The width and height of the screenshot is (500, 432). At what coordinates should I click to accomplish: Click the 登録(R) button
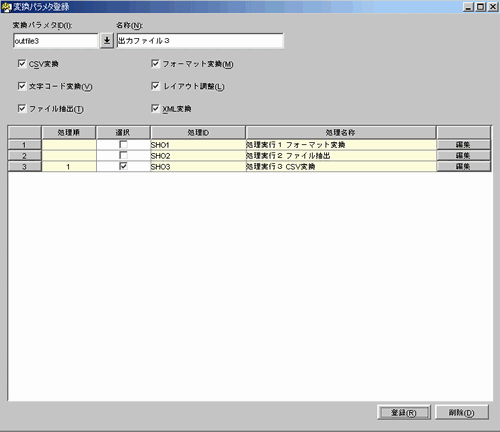point(404,413)
